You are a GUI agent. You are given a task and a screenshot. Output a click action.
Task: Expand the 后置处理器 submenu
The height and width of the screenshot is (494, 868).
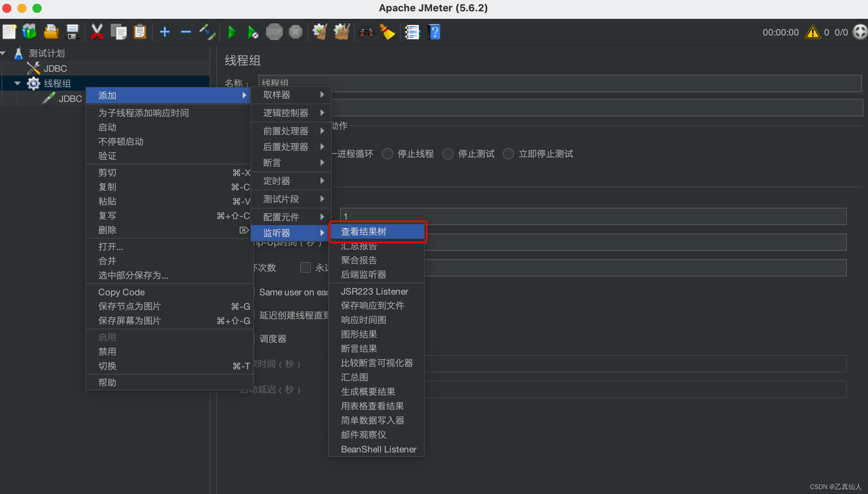point(291,147)
